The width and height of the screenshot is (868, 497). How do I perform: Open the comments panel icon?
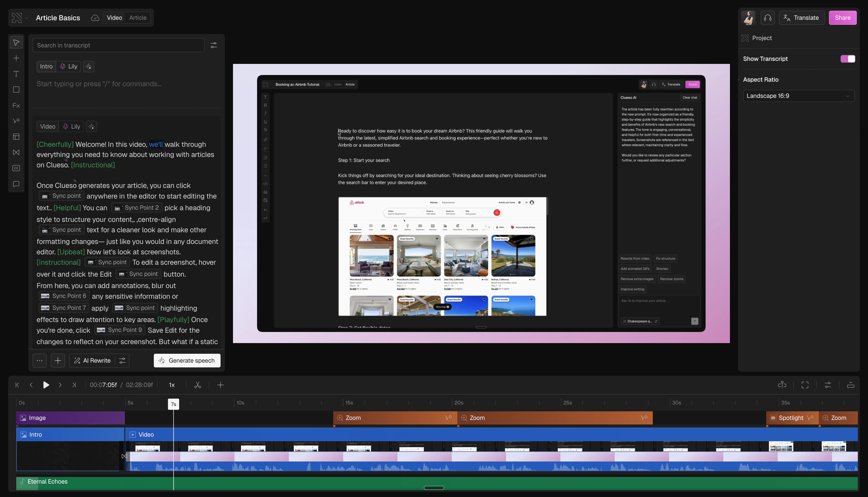click(x=16, y=184)
